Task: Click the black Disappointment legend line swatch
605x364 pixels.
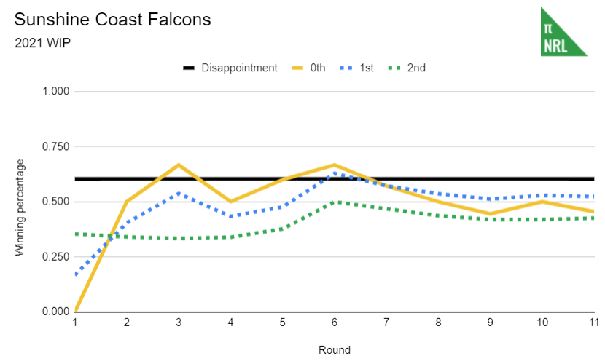Action: pos(188,68)
